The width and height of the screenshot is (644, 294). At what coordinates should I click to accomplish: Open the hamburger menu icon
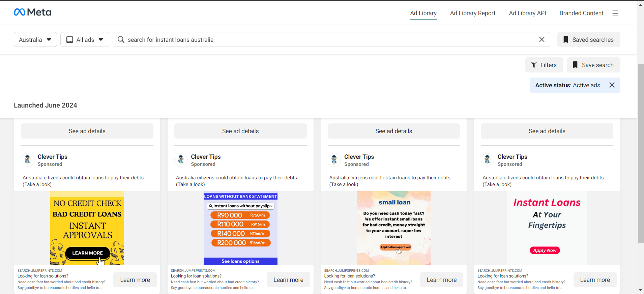pyautogui.click(x=615, y=13)
